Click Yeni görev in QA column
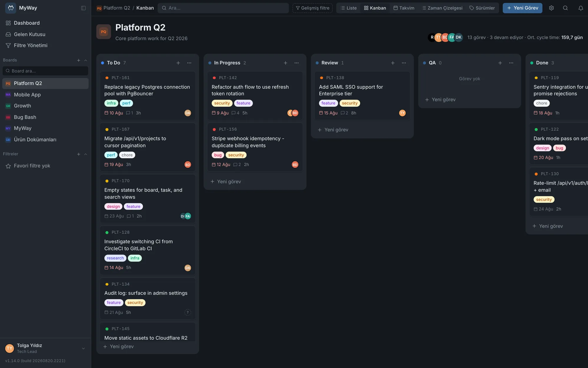The width and height of the screenshot is (588, 368). click(x=440, y=100)
